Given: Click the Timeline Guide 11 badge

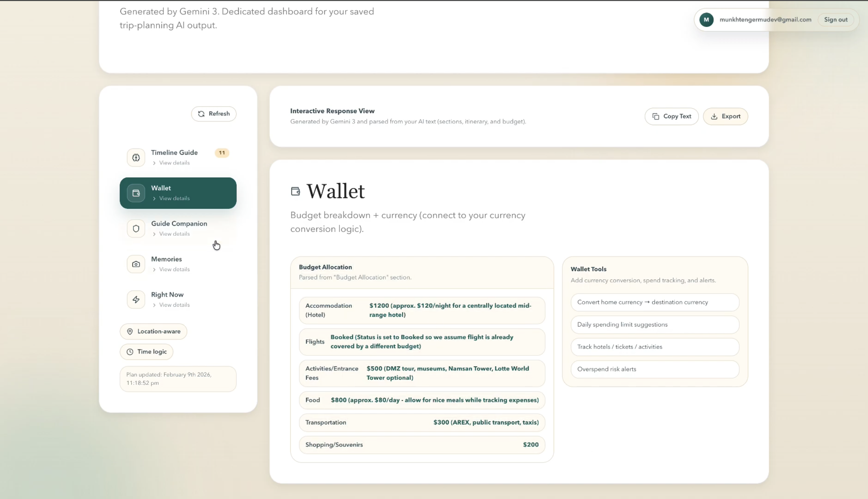Looking at the screenshot, I should [222, 153].
